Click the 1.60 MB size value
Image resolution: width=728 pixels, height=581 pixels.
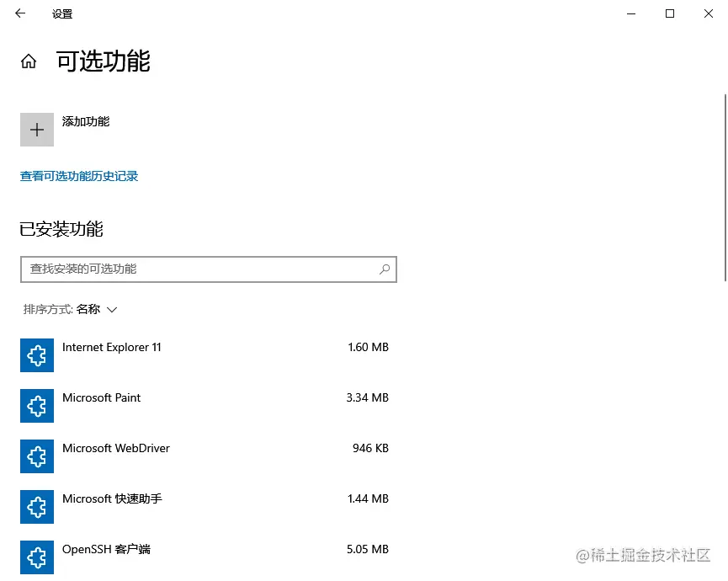tap(368, 348)
